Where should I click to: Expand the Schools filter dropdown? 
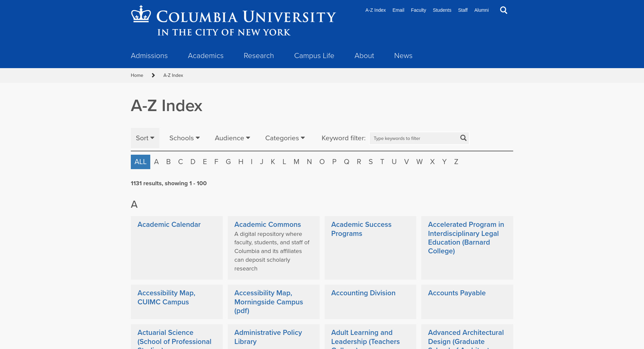point(184,138)
